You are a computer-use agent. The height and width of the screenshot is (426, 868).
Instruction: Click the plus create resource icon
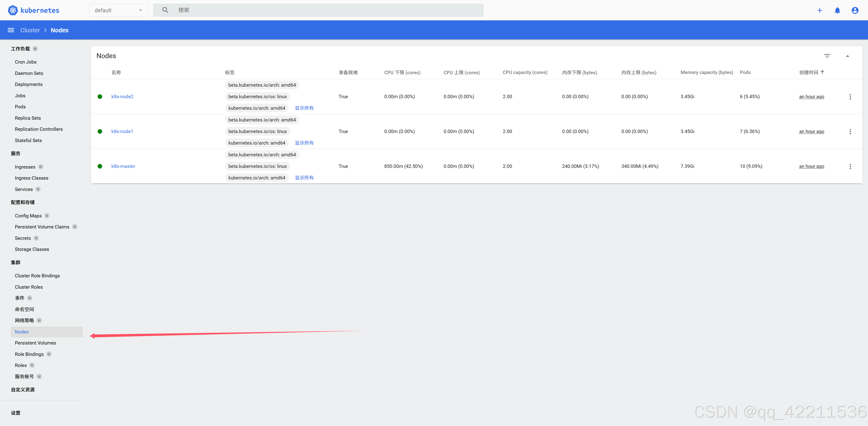coord(820,10)
